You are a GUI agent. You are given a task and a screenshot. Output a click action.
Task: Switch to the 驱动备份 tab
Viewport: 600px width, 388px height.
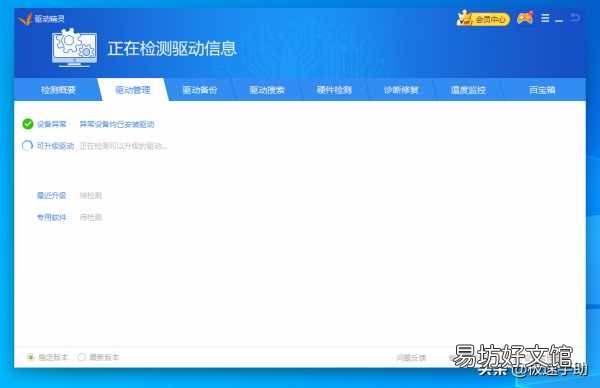[200, 90]
